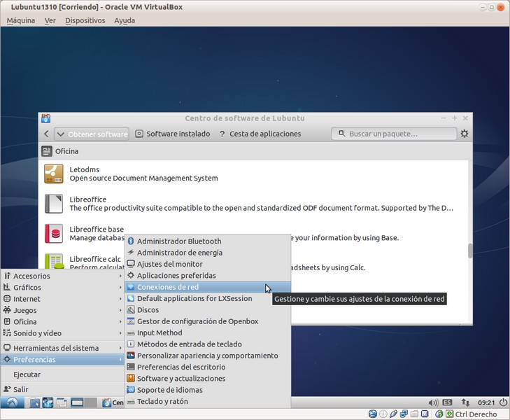The width and height of the screenshot is (510, 420).
Task: Launch the file manager from the taskbar
Action: [x=34, y=402]
